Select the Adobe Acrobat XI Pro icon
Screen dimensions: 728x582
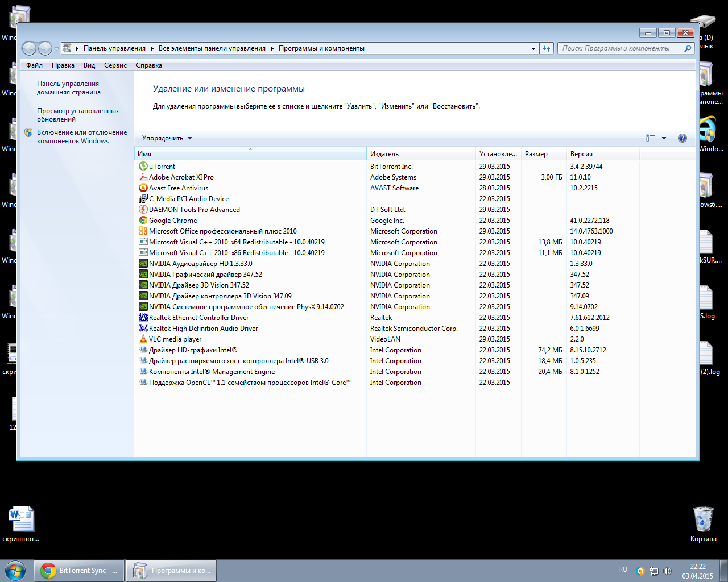coord(143,177)
